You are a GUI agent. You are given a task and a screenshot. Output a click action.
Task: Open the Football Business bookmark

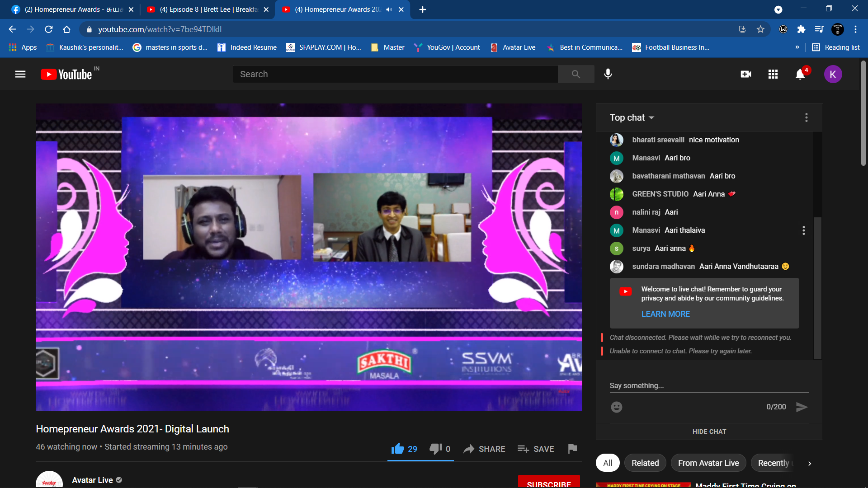[670, 47]
